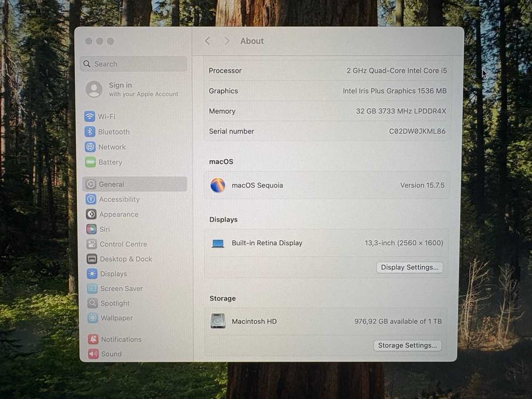
Task: Click the General gear icon
Action: 91,184
